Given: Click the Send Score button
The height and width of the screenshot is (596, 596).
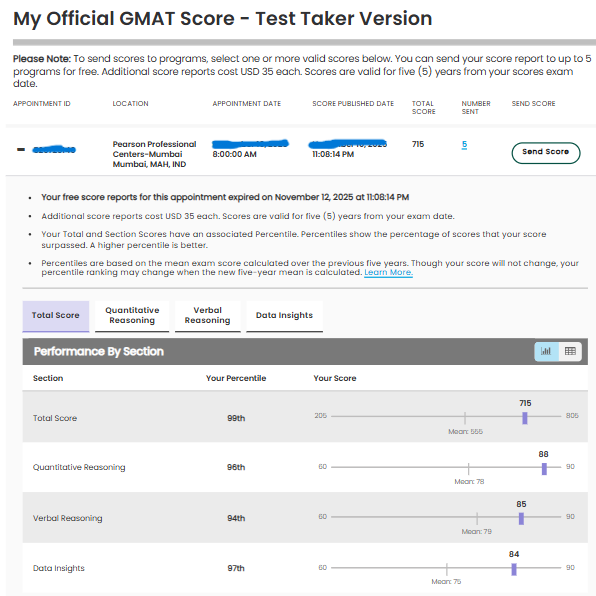Looking at the screenshot, I should tap(545, 153).
